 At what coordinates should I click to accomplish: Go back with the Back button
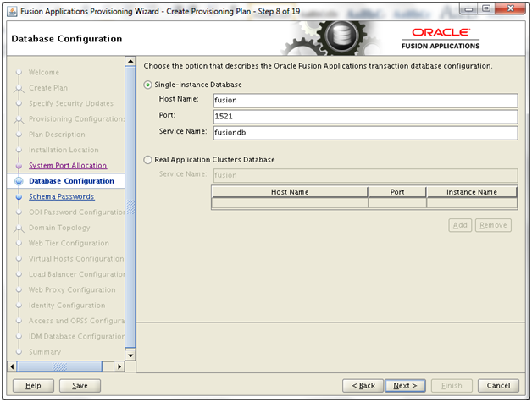pos(363,386)
